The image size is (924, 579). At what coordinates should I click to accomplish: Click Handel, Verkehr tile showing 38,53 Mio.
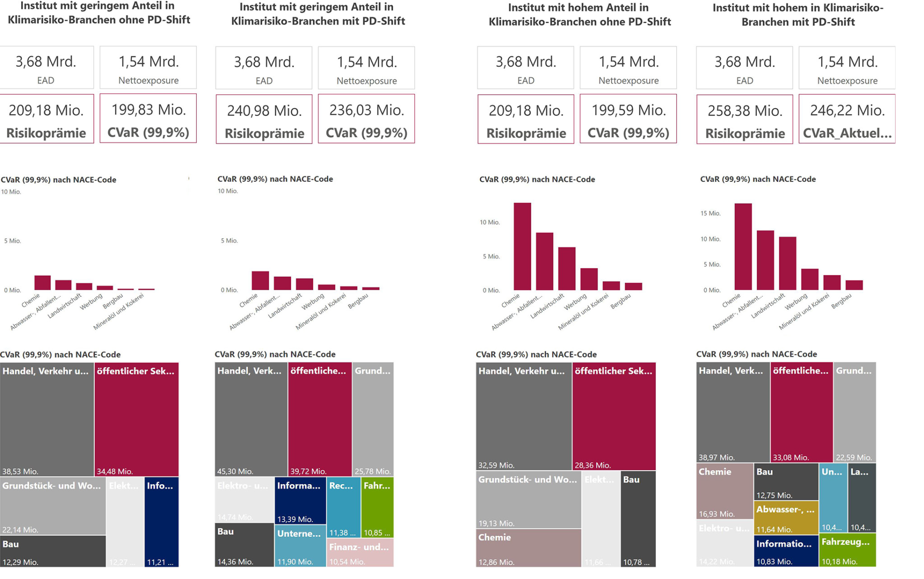pos(47,420)
